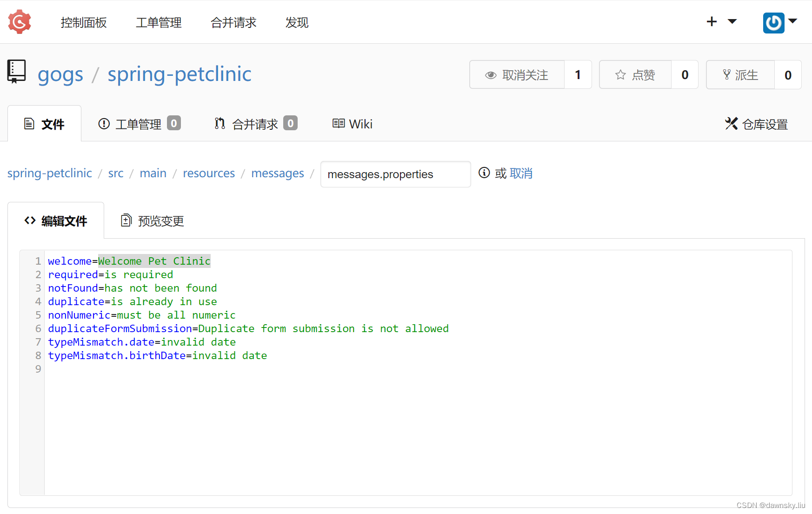
Task: Open the gogs owner link
Action: click(x=60, y=74)
